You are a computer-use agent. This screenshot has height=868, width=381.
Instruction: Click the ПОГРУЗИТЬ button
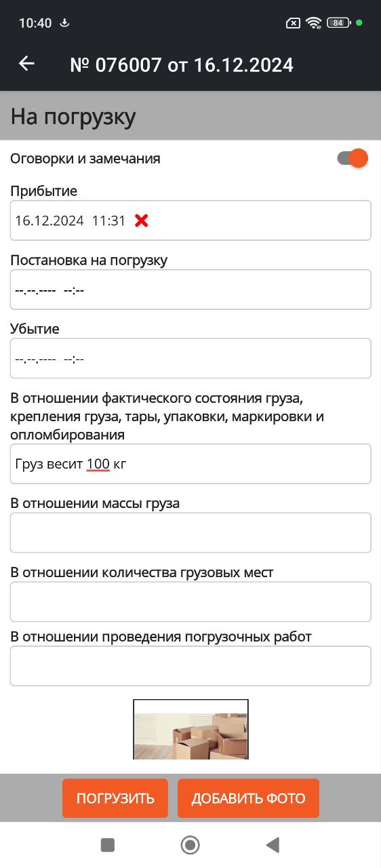point(115,798)
